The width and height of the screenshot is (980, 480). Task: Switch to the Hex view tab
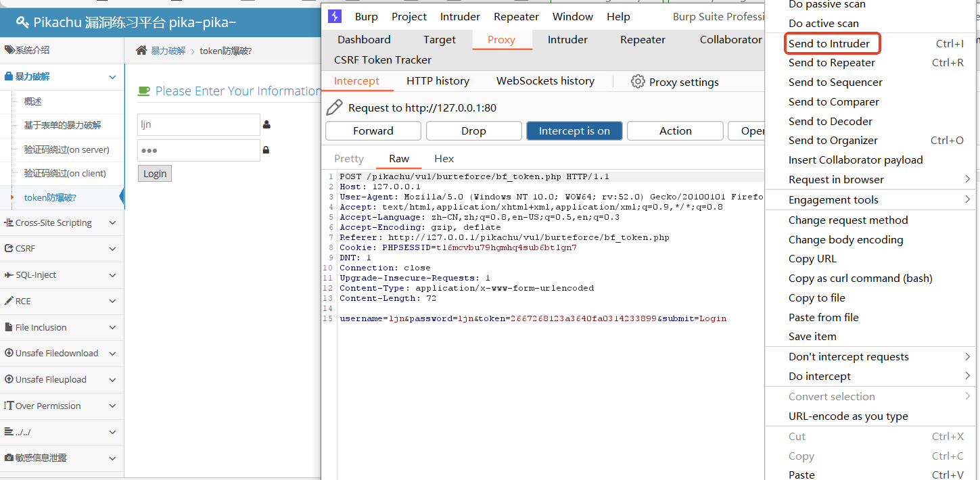coord(444,159)
